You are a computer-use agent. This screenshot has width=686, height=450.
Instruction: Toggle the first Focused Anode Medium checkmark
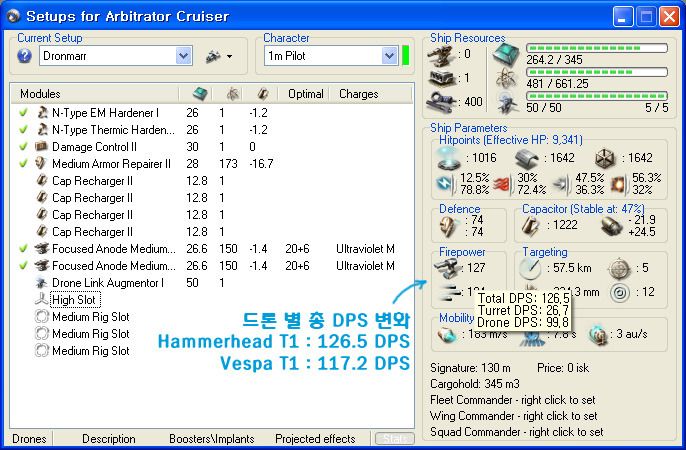click(x=23, y=249)
